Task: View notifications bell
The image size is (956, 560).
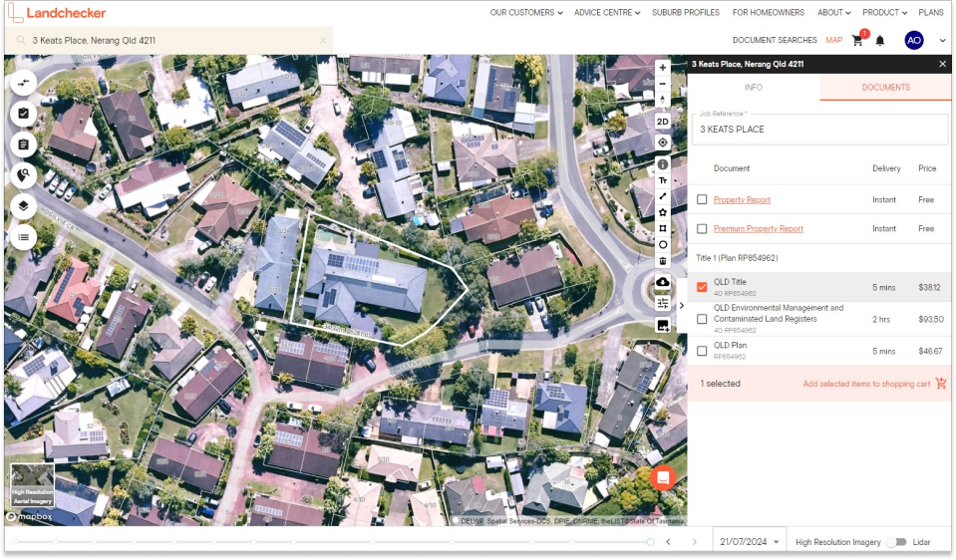Action: click(x=880, y=41)
